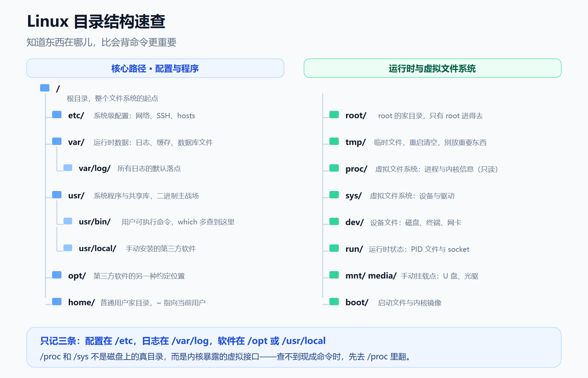This screenshot has width=588, height=378.
Task: Click the footer note starting with /proc 和 /sys
Action: coord(226,357)
